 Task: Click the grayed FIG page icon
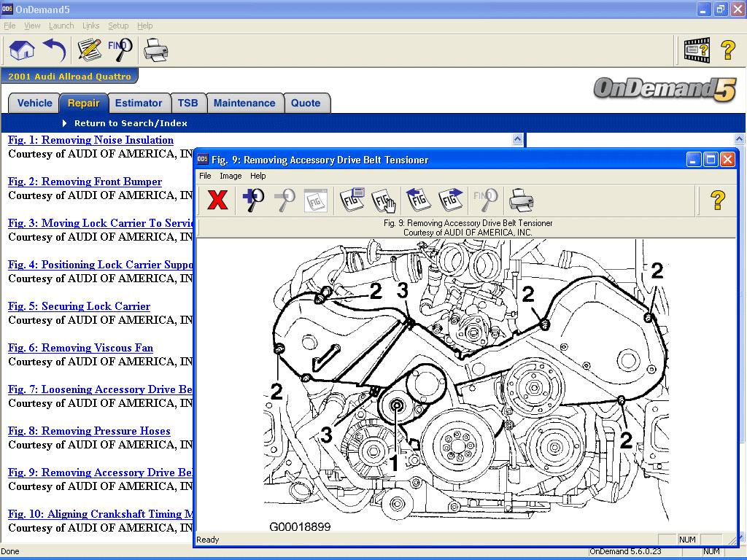pyautogui.click(x=315, y=200)
